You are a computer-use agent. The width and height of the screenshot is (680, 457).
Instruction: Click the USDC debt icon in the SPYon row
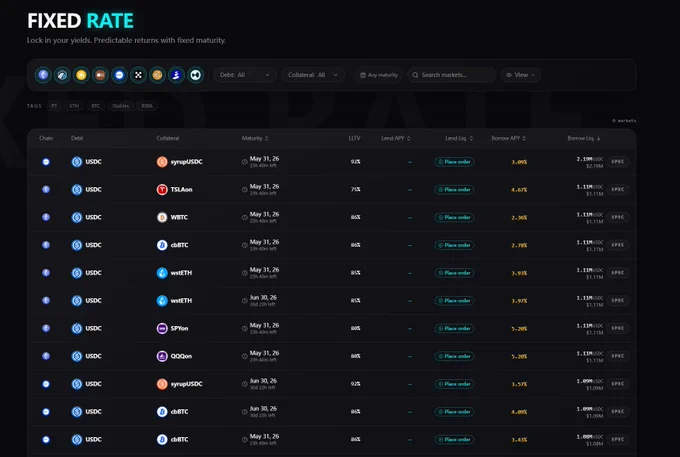(77, 328)
